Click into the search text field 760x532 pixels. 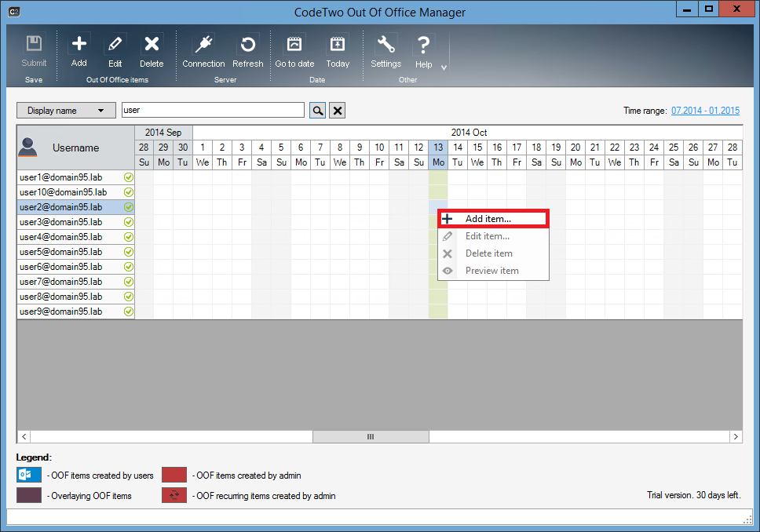[x=213, y=110]
